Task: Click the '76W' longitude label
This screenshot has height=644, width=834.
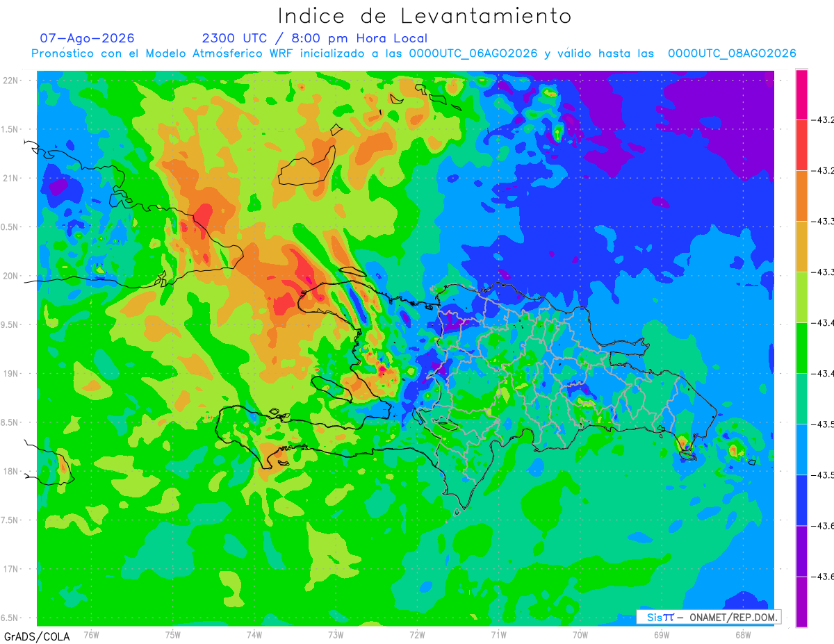Action: (x=91, y=634)
